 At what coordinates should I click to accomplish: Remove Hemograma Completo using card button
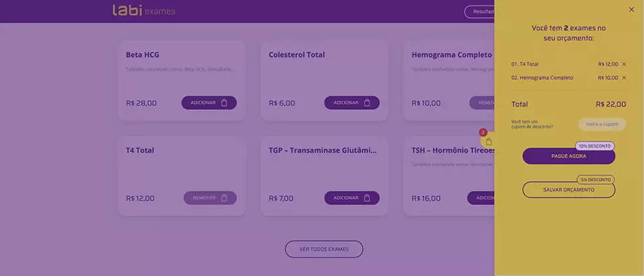tap(482, 103)
